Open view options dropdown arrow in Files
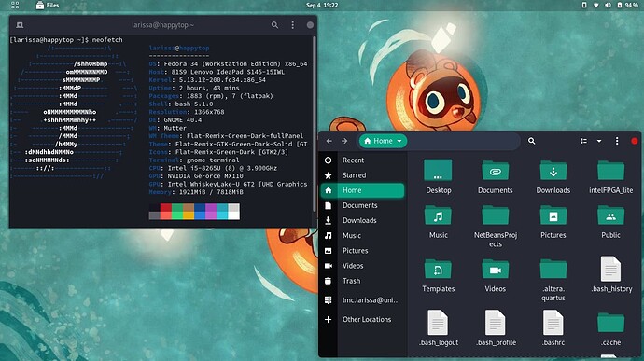This screenshot has height=361, width=644. tap(599, 141)
